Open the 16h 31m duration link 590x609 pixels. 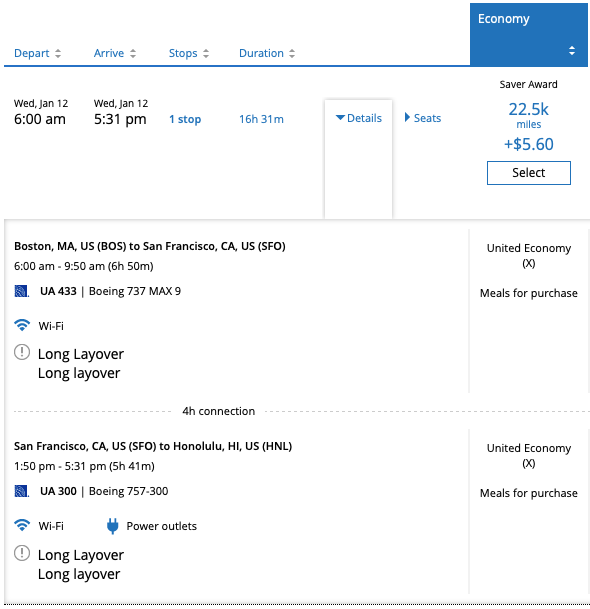coord(261,119)
